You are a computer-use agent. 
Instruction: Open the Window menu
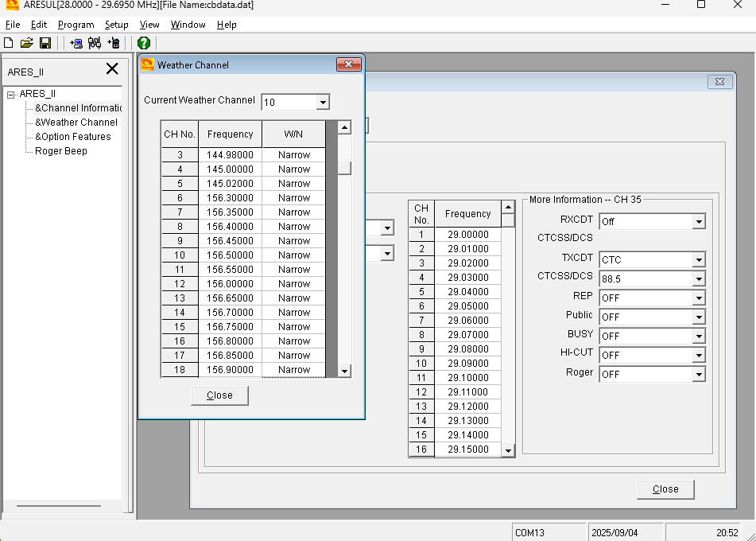[x=188, y=25]
